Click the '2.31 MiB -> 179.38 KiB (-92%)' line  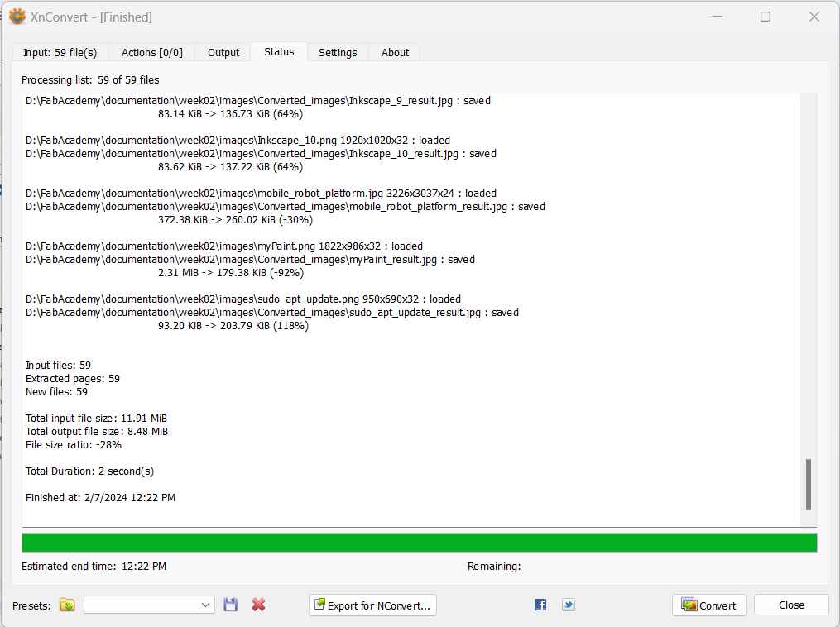[231, 273]
